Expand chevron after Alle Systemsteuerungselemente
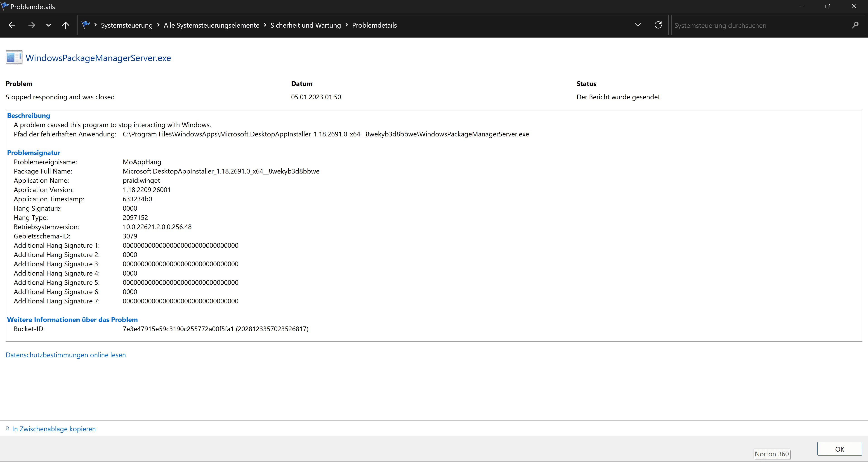This screenshot has height=462, width=868. [265, 25]
